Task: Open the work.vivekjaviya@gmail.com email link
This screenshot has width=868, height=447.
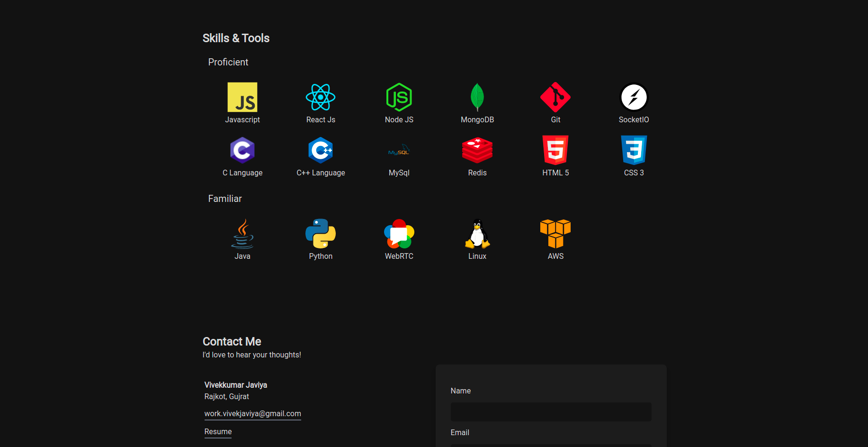Action: (253, 414)
